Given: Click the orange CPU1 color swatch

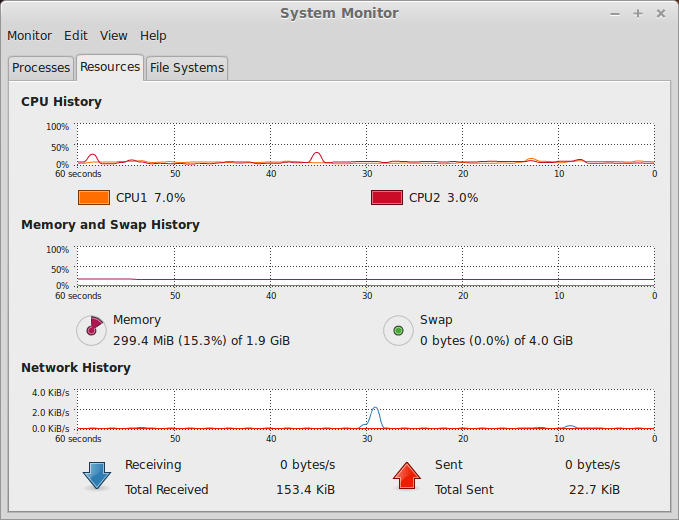Looking at the screenshot, I should [x=94, y=197].
